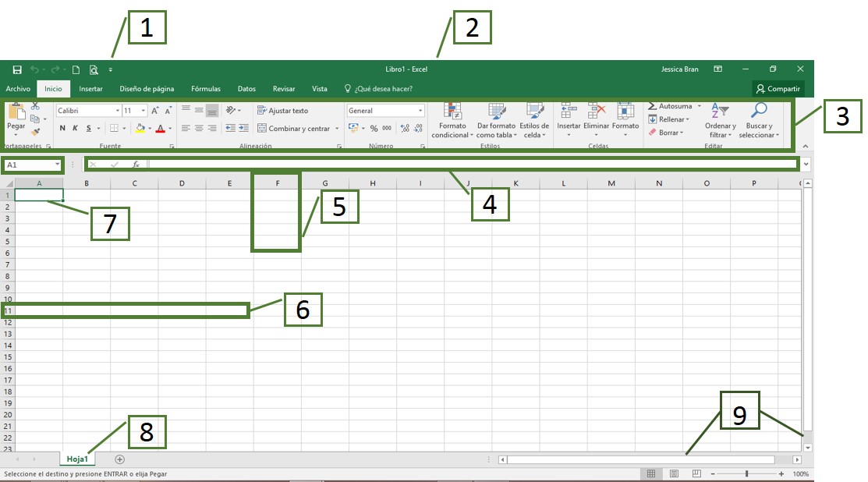Click the Copy icon in Portapapeles
The height and width of the screenshot is (482, 868).
(x=35, y=119)
